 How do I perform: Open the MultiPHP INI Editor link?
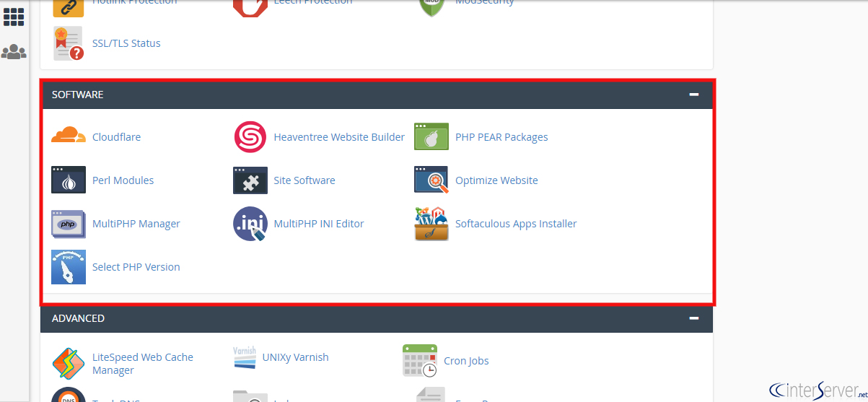[x=319, y=224]
